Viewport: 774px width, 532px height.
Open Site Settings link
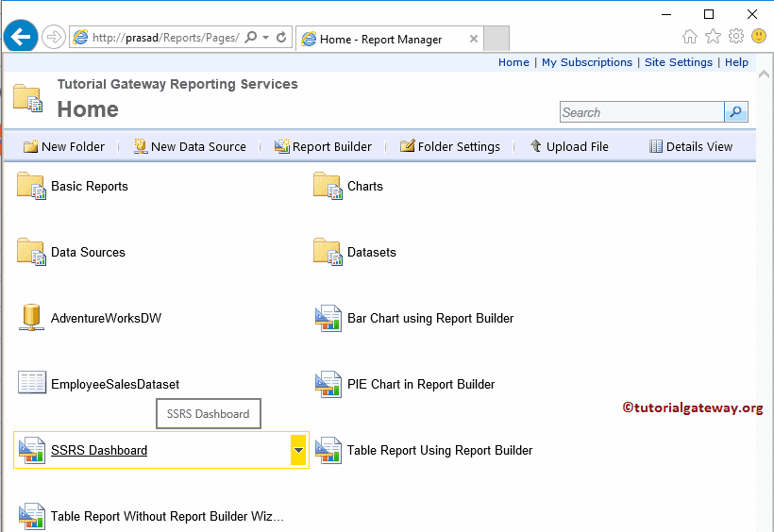[679, 62]
